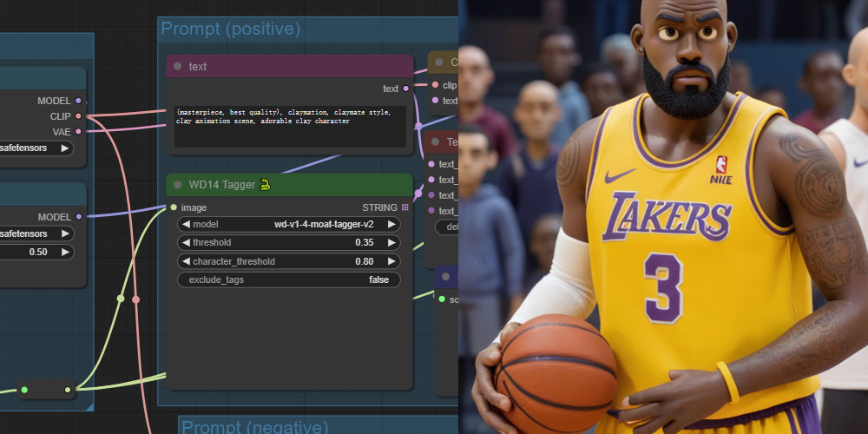
Task: Click the 'STRING' output label
Action: click(x=380, y=207)
